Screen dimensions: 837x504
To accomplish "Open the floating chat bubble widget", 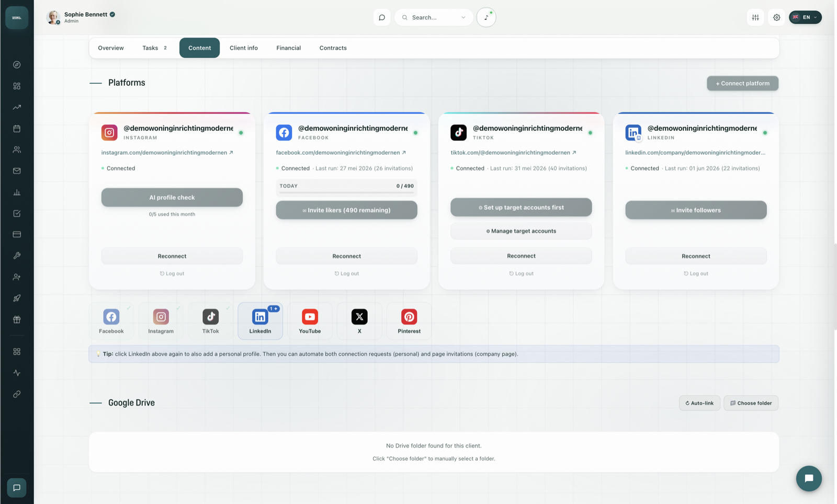I will pos(809,478).
